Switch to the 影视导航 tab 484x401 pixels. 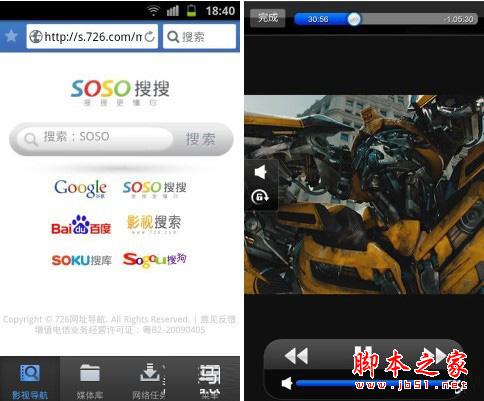tap(30, 380)
